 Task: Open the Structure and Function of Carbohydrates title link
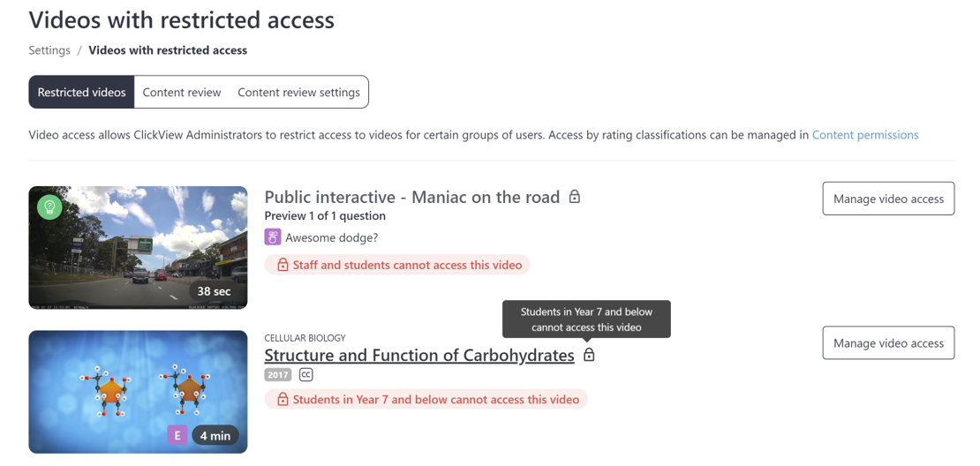[x=419, y=356]
